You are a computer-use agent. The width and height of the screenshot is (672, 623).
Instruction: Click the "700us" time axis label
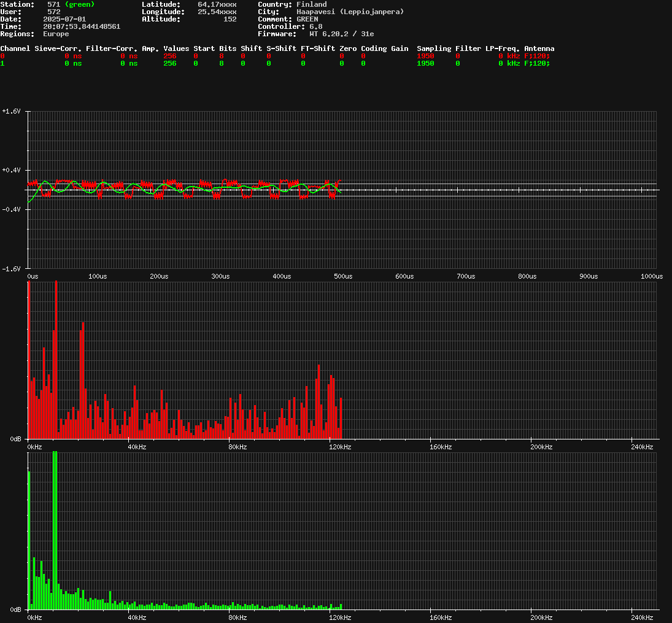[x=466, y=277]
